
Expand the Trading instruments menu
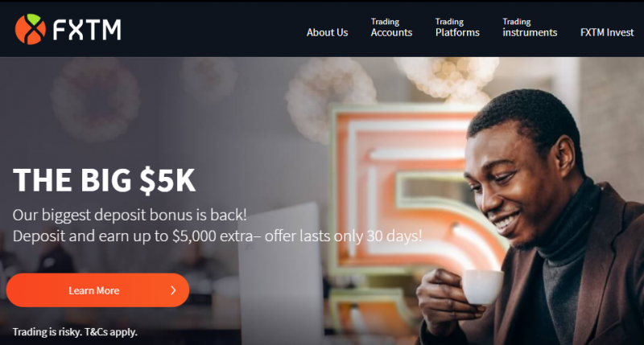(530, 27)
